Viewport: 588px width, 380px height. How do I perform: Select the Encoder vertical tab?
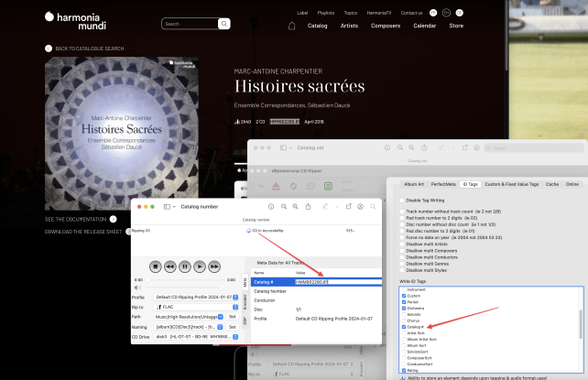(245, 302)
